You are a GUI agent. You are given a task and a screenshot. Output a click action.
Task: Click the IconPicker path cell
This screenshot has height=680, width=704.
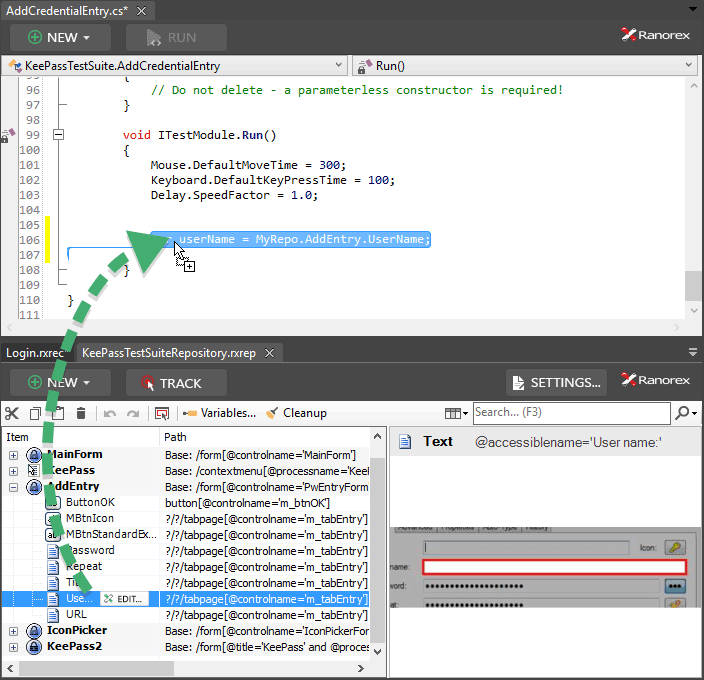point(265,631)
